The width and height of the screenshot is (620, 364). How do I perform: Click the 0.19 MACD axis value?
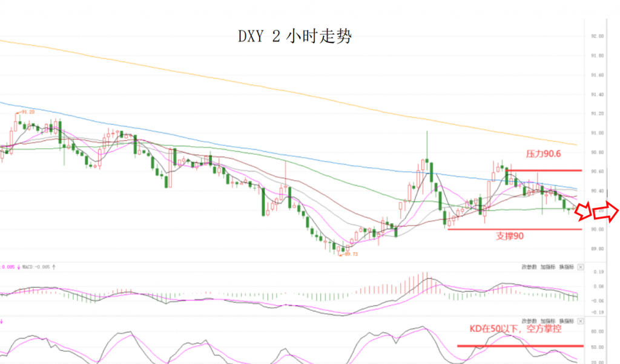click(599, 272)
